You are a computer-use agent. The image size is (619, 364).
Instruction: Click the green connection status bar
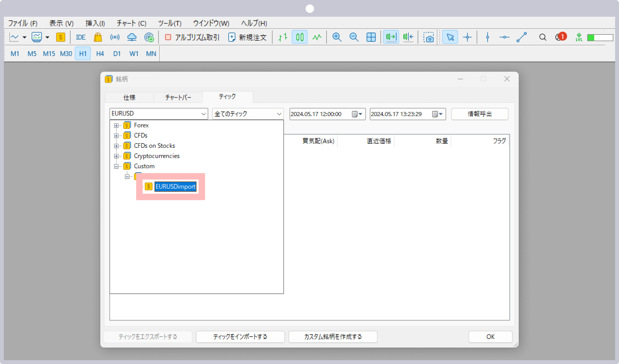click(600, 38)
